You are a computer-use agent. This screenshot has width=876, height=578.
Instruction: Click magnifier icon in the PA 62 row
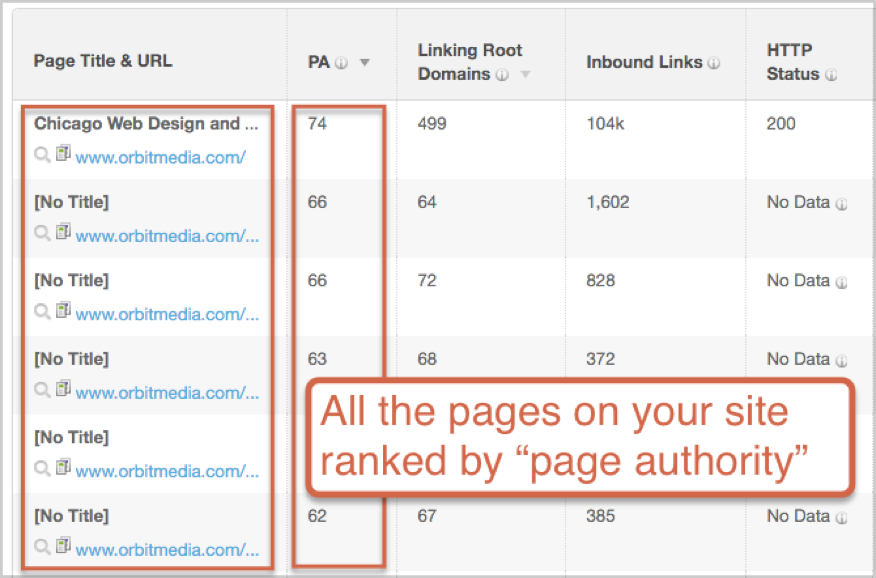(42, 548)
